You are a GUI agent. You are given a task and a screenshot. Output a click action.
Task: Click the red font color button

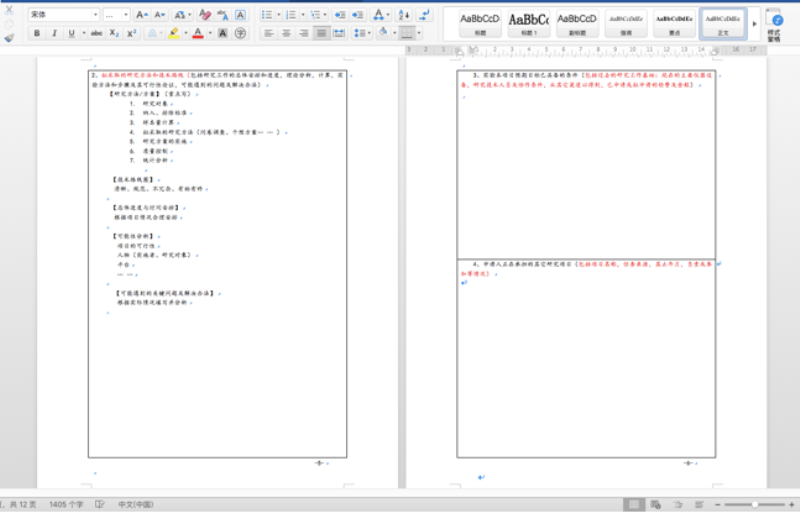[197, 33]
